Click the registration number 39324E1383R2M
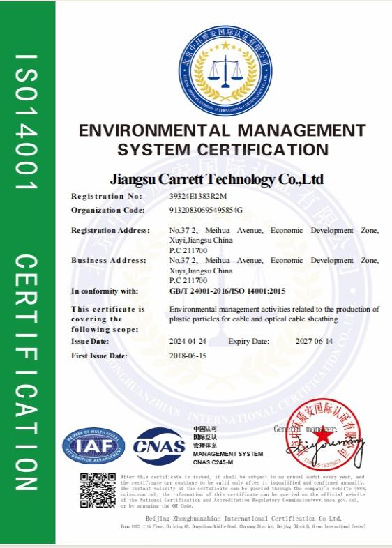 198,196
